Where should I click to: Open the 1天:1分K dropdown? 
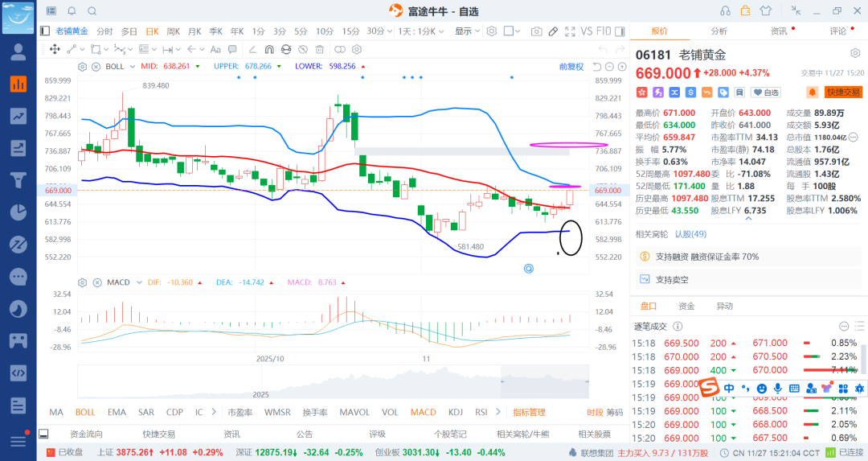pos(420,31)
